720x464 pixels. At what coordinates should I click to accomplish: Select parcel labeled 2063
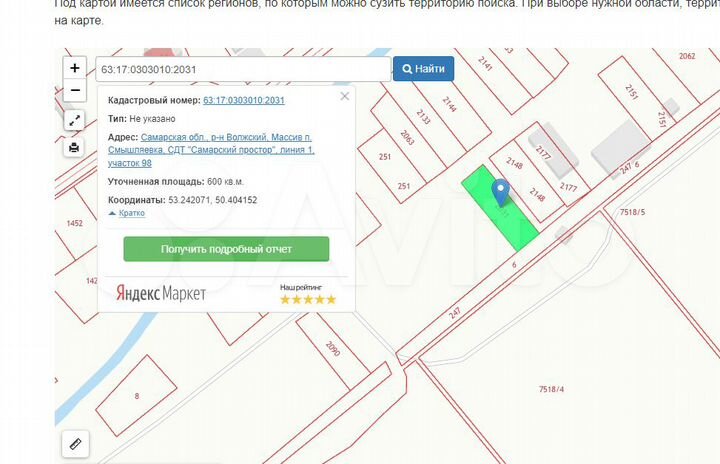pyautogui.click(x=406, y=137)
